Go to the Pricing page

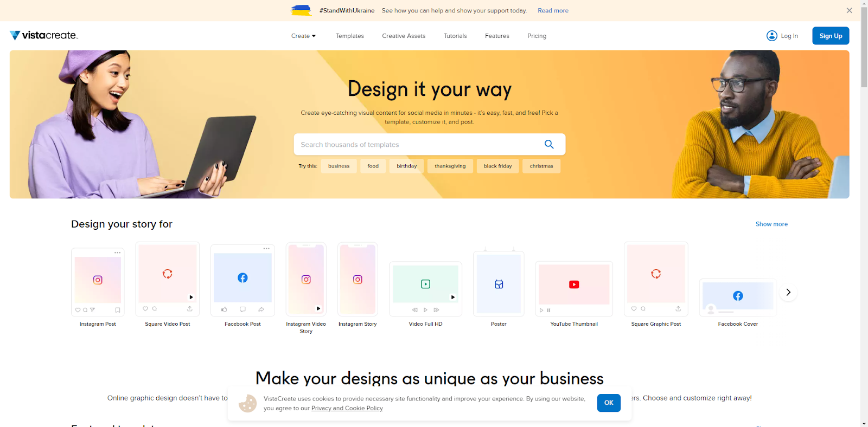point(537,36)
